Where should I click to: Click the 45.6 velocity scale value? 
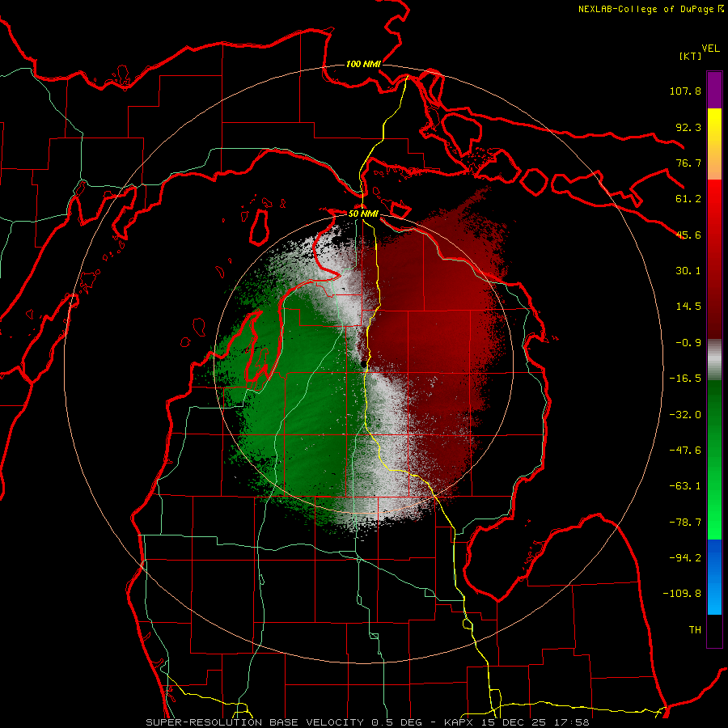click(x=688, y=235)
